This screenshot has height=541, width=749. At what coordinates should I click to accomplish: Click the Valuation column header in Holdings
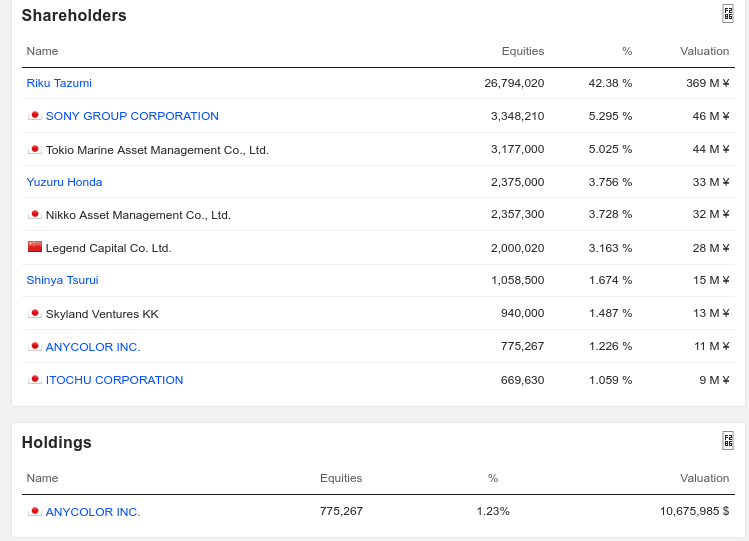pos(705,478)
